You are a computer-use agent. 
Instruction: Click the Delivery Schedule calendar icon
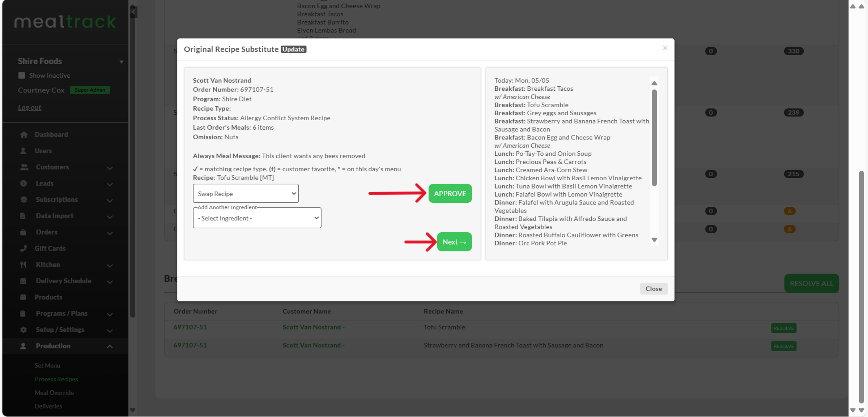pos(24,281)
